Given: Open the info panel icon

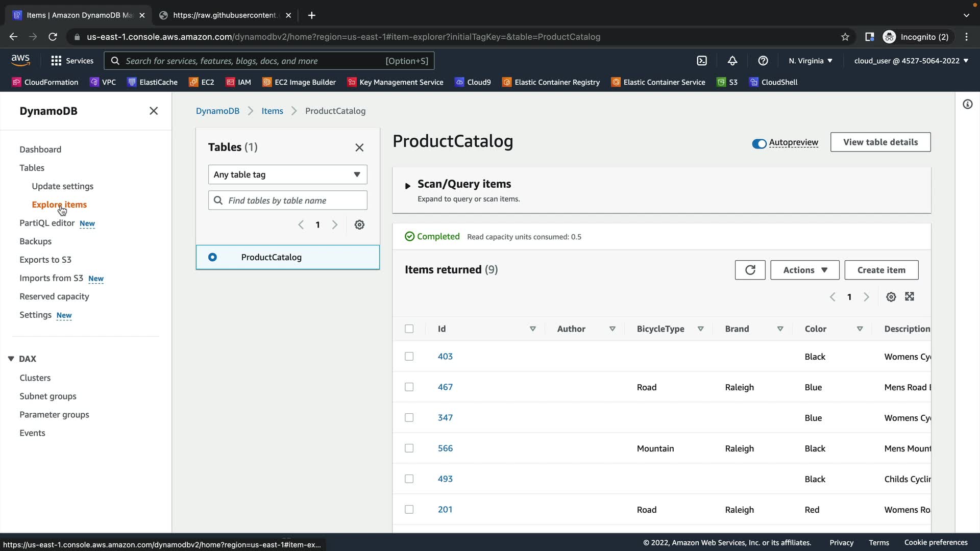Looking at the screenshot, I should coord(967,105).
